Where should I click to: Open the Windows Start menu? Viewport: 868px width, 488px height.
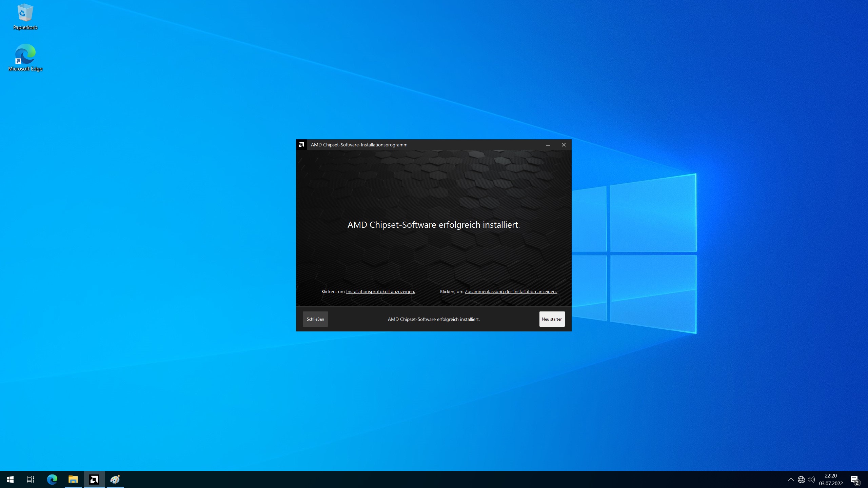click(x=10, y=480)
